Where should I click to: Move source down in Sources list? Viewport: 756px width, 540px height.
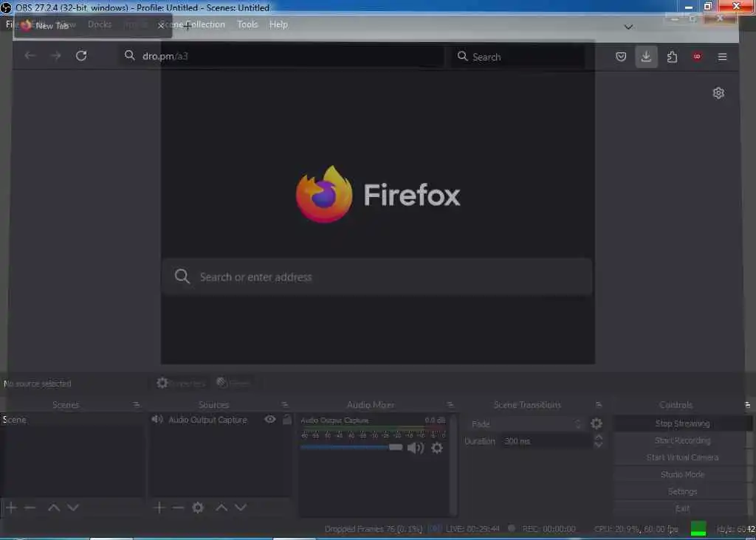[241, 508]
